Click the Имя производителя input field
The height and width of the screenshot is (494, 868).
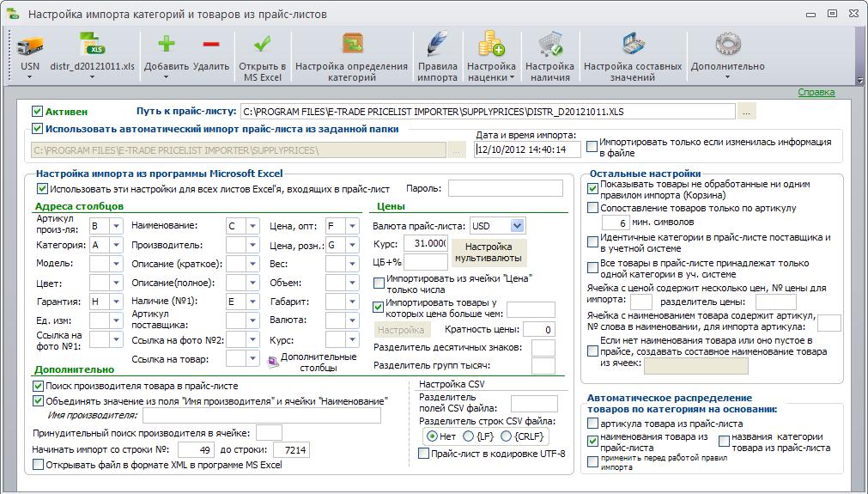pos(261,415)
